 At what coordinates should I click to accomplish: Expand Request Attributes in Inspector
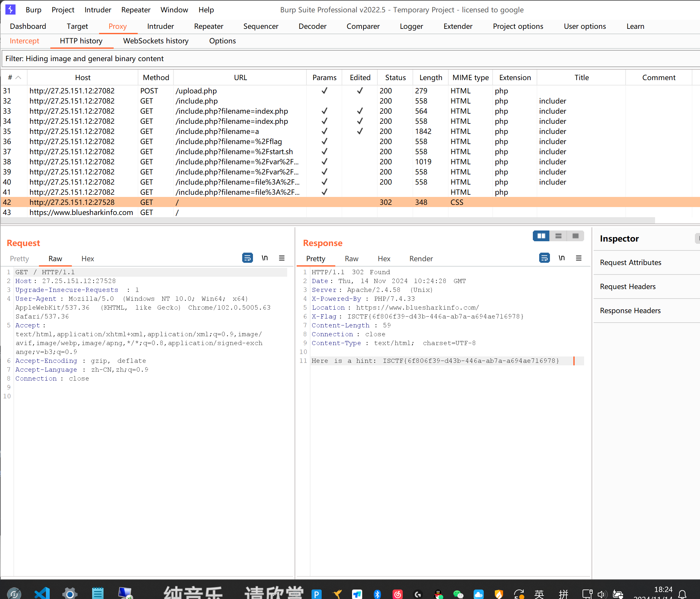630,262
